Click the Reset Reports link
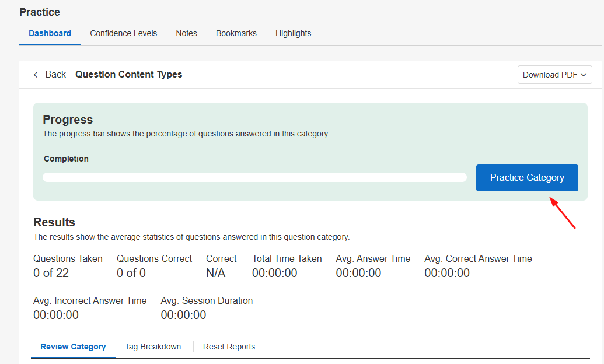604x364 pixels. point(229,347)
